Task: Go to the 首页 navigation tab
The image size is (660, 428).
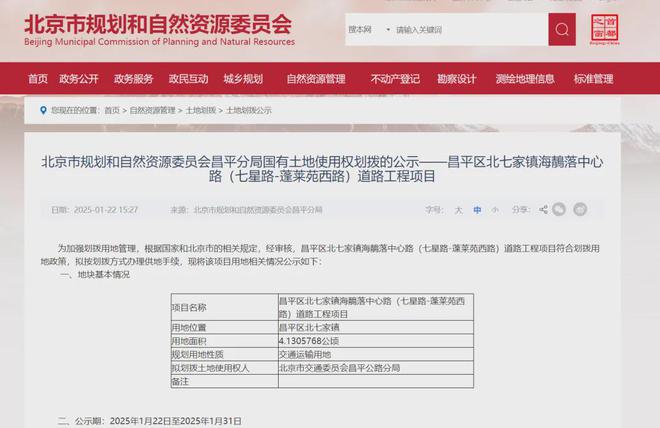Action: pyautogui.click(x=38, y=79)
